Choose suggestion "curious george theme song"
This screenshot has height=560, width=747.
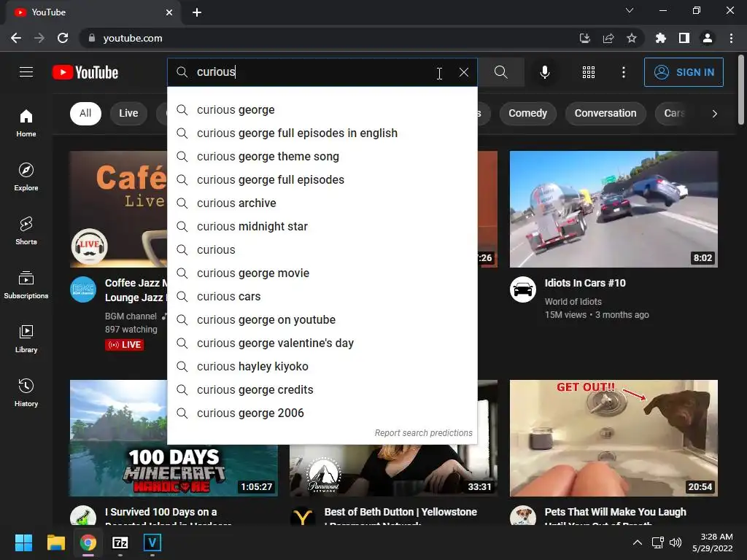[x=322, y=157]
